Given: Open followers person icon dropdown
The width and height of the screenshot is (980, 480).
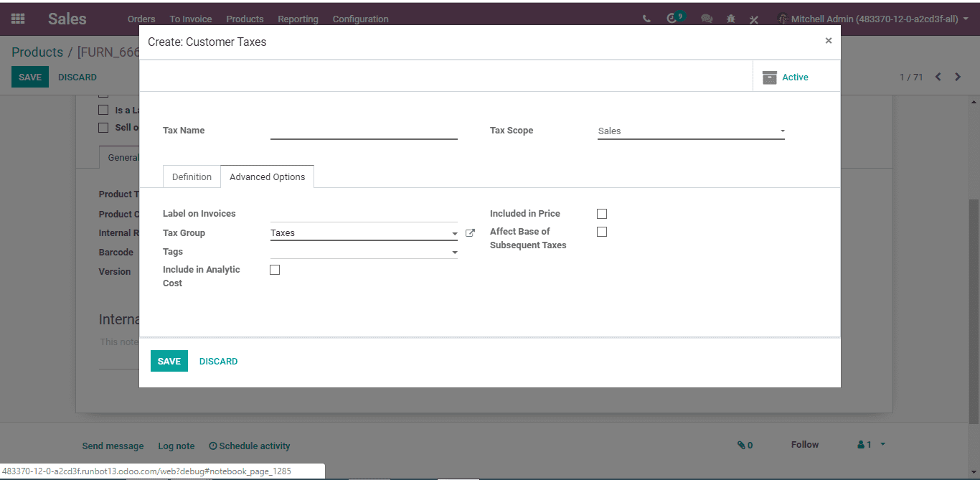Looking at the screenshot, I should point(872,445).
